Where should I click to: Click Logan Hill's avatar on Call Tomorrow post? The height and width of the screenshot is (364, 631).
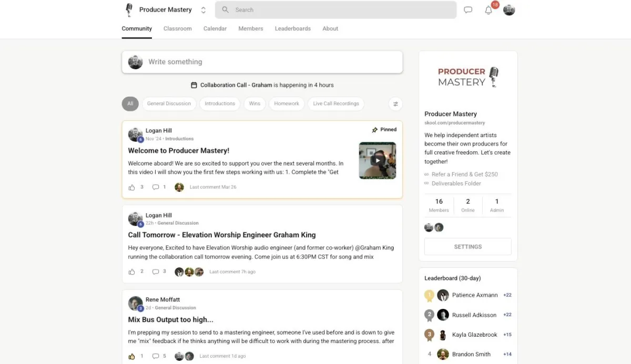click(135, 219)
